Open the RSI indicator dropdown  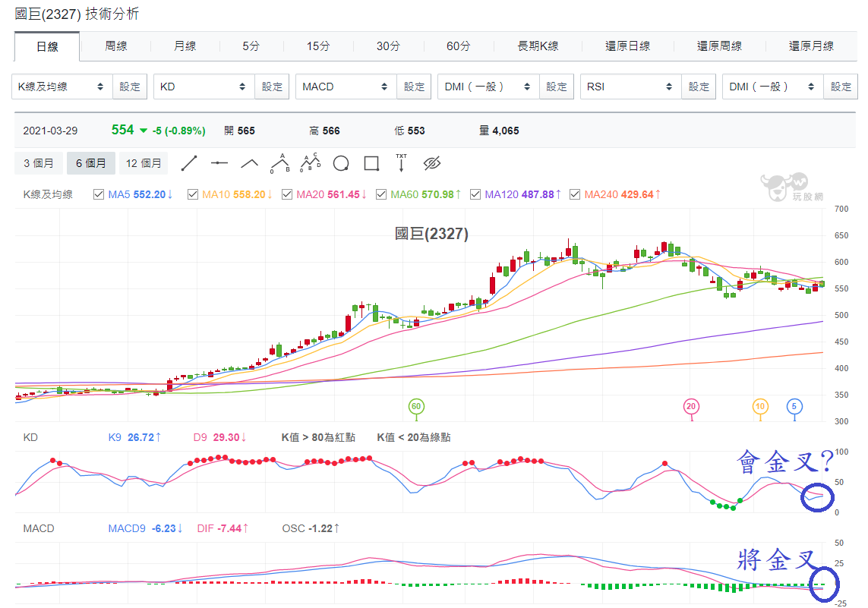click(630, 87)
